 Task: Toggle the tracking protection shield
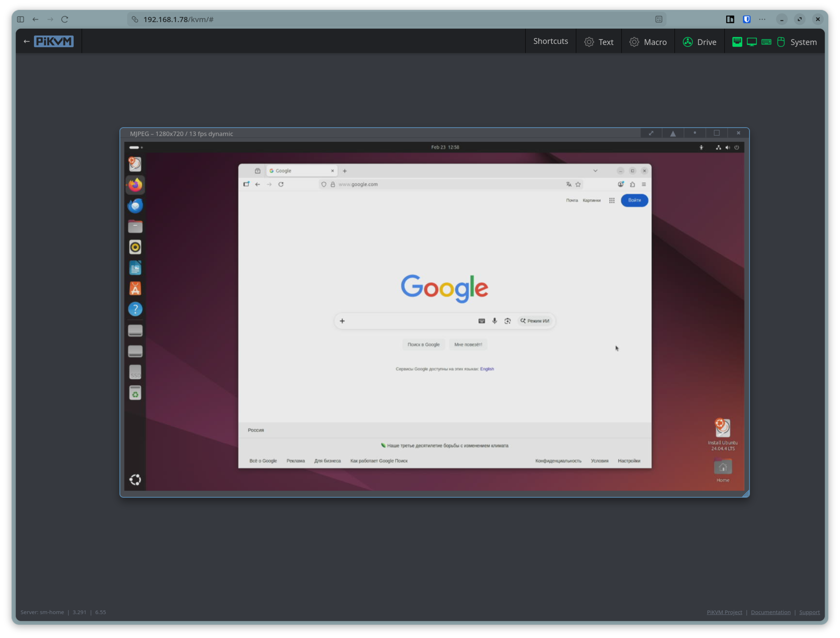(323, 184)
